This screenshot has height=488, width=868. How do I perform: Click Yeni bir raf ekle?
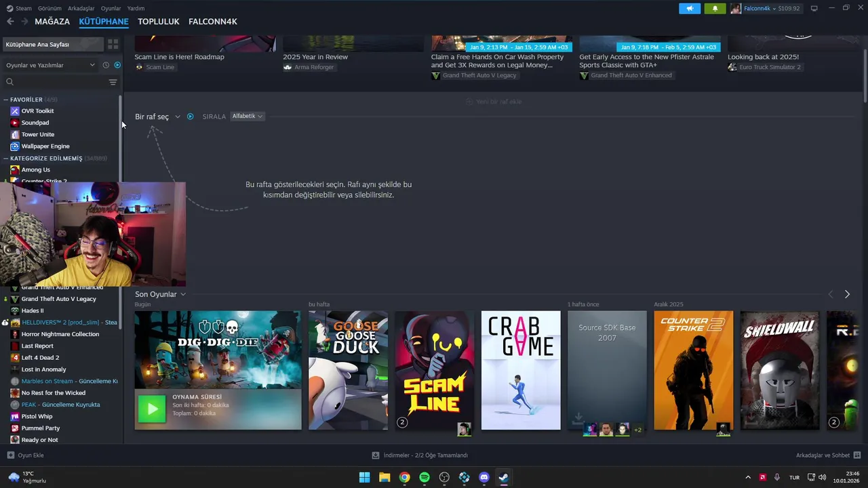pos(493,102)
